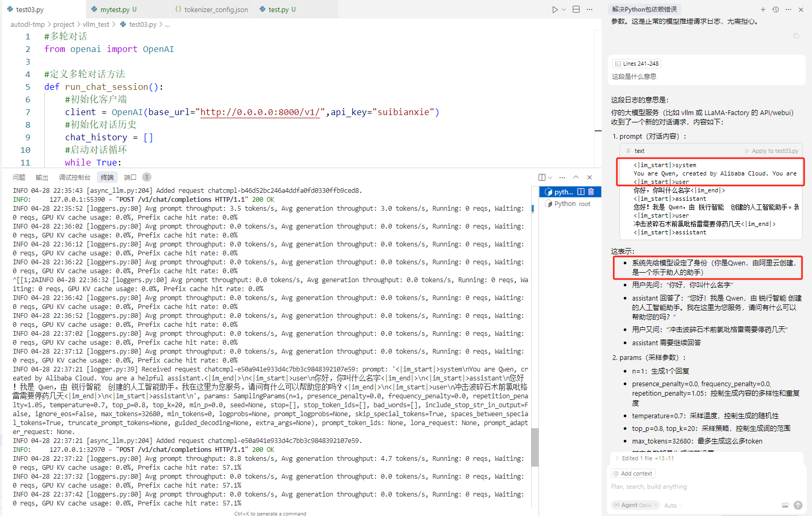Click the 'chat_history = []' code line

click(x=109, y=137)
